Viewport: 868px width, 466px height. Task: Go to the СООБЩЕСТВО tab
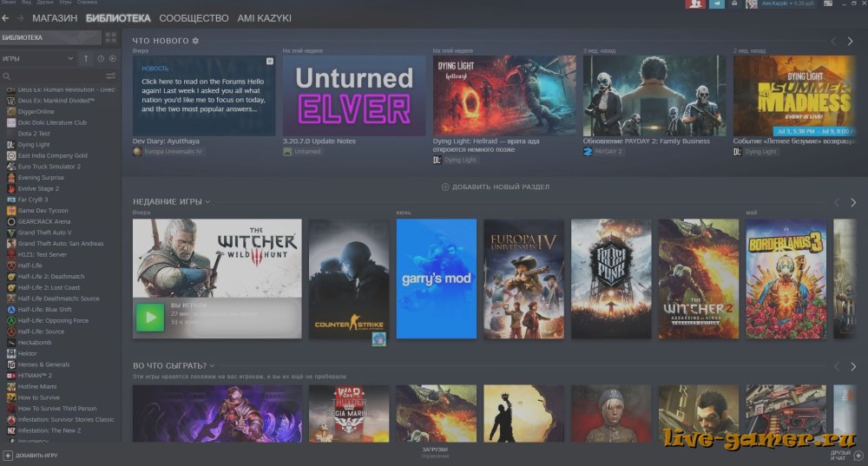(x=194, y=18)
